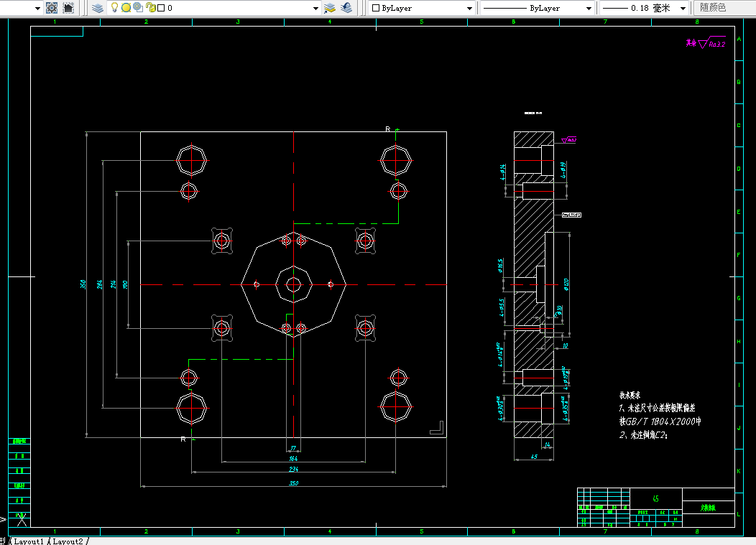Screen dimensions: 756x545
Task: Click Make Object's Layer Current icon
Action: click(330, 8)
